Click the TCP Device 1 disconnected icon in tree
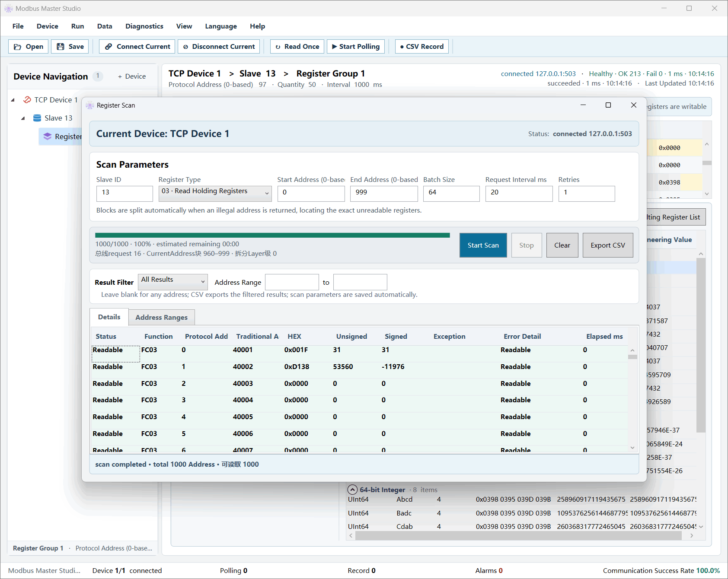This screenshot has height=579, width=728. tap(27, 100)
